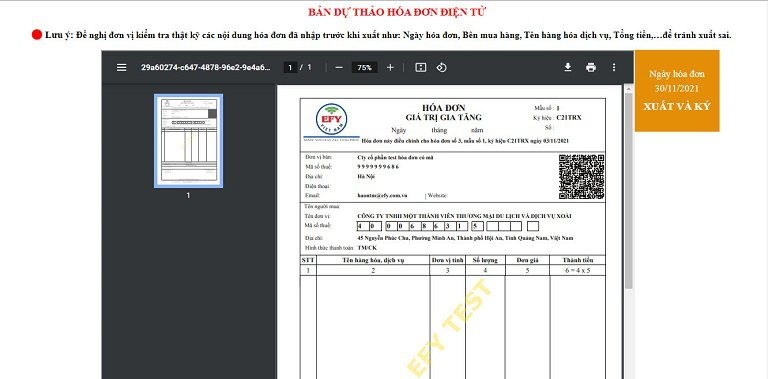Click the 6 = 4 x 5 formula cell
The height and width of the screenshot is (379, 768).
[577, 270]
